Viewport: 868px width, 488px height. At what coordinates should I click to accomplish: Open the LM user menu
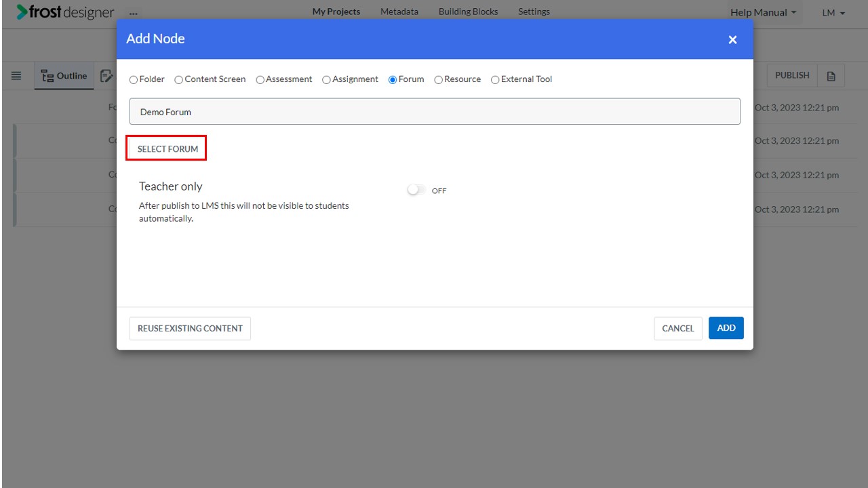(x=833, y=13)
